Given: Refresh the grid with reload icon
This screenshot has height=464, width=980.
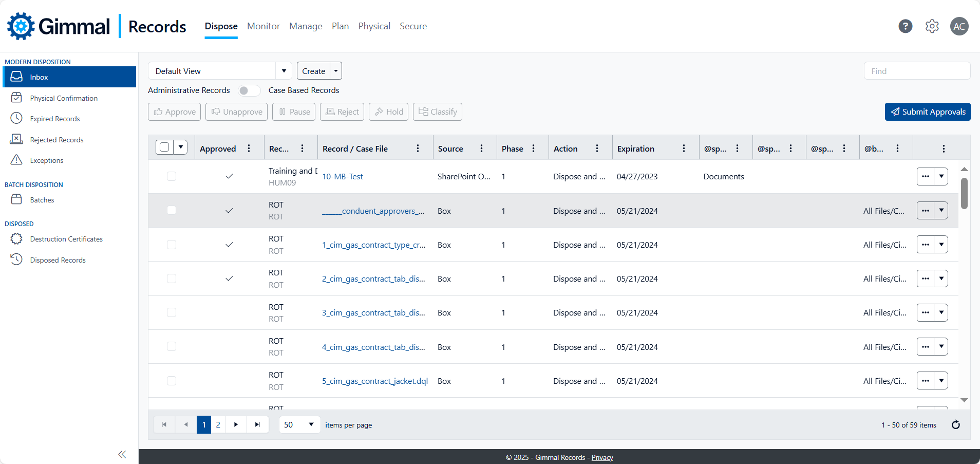Looking at the screenshot, I should pyautogui.click(x=955, y=425).
